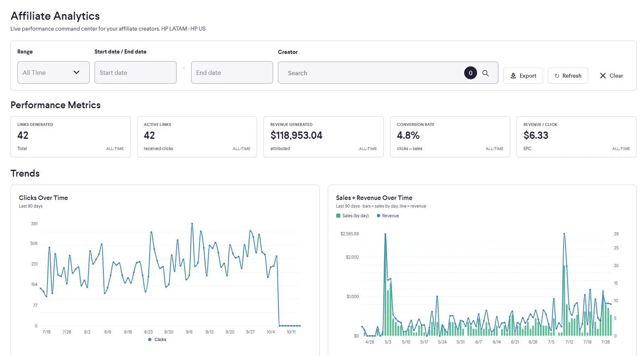Image resolution: width=644 pixels, height=356 pixels.
Task: Click the creator count badge showing 0
Action: (x=471, y=73)
